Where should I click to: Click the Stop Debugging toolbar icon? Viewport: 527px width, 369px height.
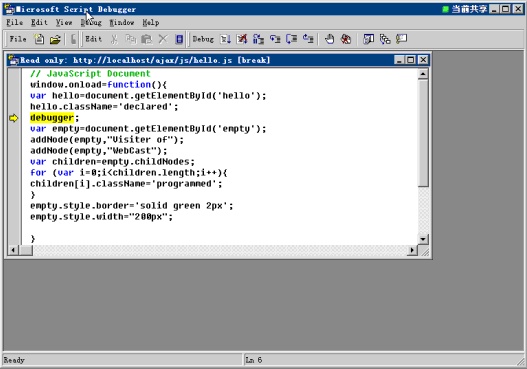(242, 39)
